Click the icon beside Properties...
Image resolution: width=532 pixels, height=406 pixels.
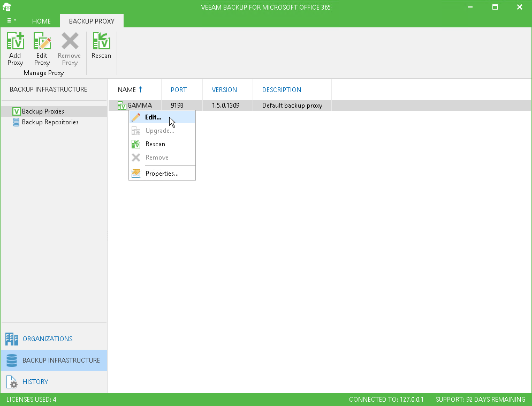pyautogui.click(x=136, y=174)
